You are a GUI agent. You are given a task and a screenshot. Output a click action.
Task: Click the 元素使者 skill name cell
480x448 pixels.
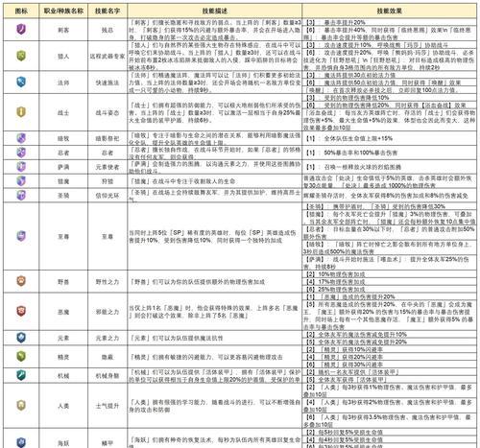click(x=108, y=167)
